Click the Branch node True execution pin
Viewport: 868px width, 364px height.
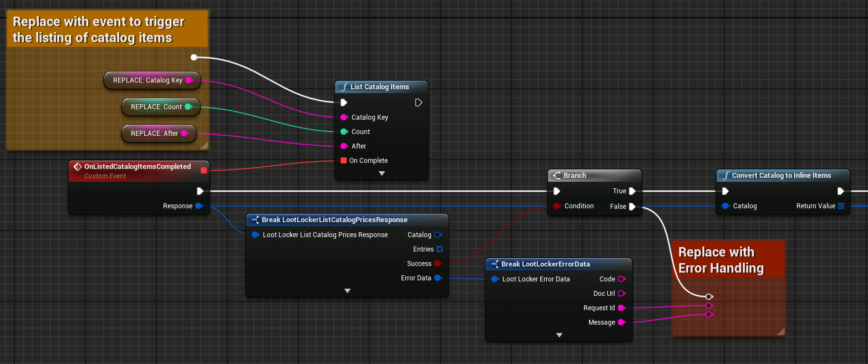click(x=632, y=191)
